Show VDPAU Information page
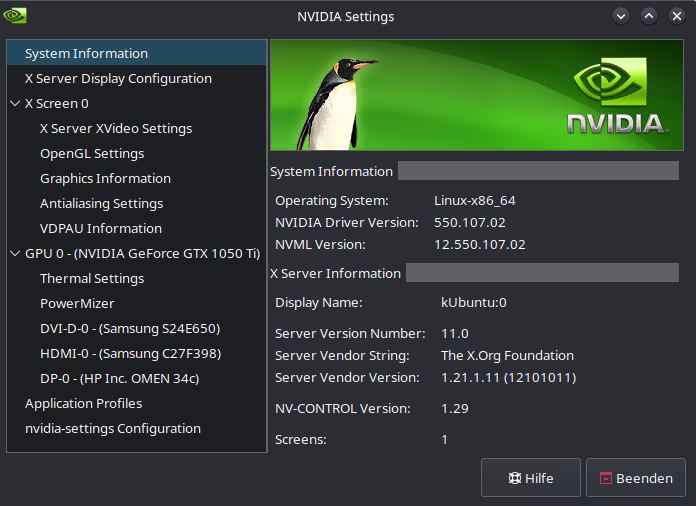This screenshot has height=506, width=696. (137, 229)
